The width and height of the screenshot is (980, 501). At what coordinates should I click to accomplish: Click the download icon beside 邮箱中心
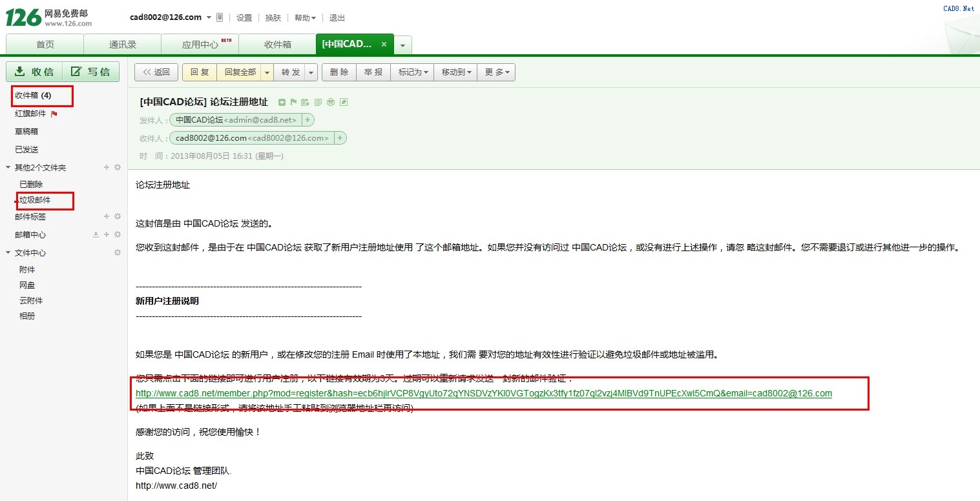pos(96,234)
